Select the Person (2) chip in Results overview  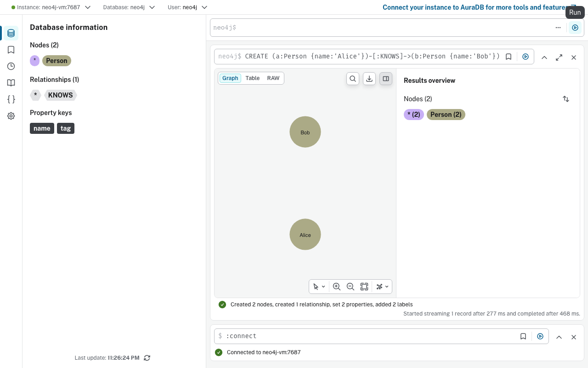pyautogui.click(x=446, y=115)
